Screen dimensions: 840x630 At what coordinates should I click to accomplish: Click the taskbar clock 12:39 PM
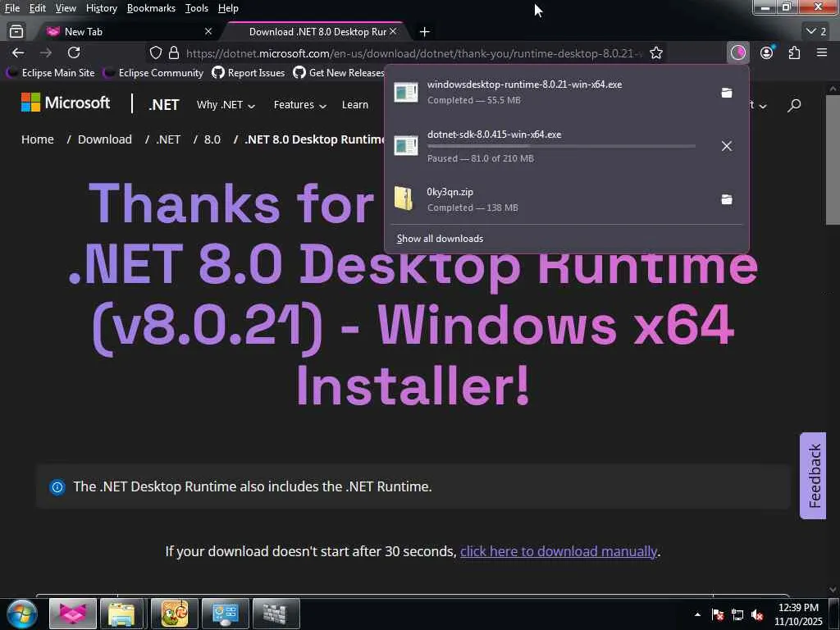pos(798,608)
